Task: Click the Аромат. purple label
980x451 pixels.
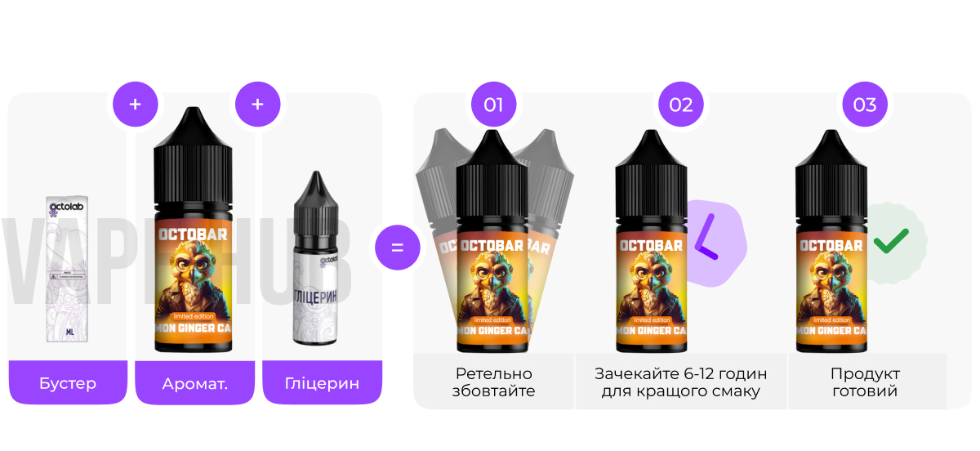Action: [195, 382]
